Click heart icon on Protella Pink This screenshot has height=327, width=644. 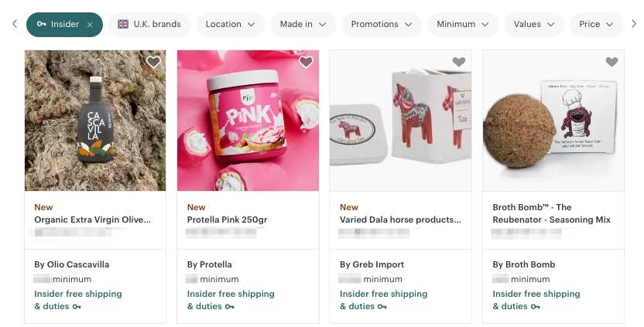[306, 63]
